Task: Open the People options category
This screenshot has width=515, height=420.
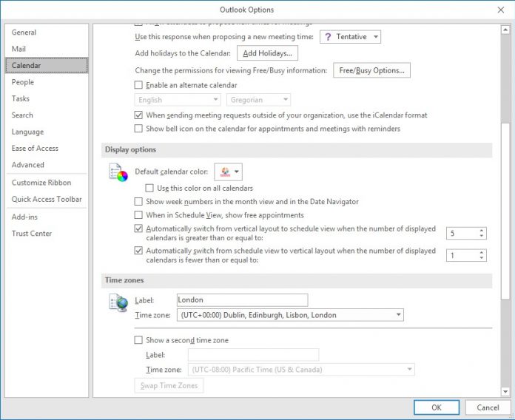Action: (x=47, y=82)
